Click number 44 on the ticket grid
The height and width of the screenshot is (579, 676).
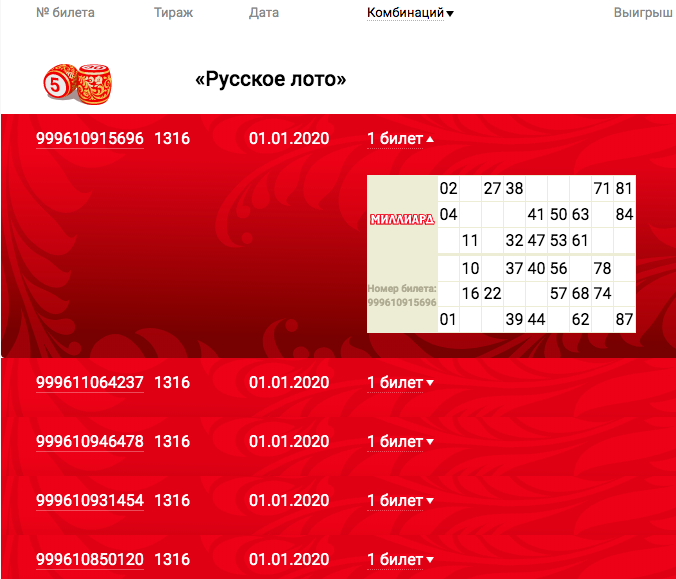pos(536,319)
